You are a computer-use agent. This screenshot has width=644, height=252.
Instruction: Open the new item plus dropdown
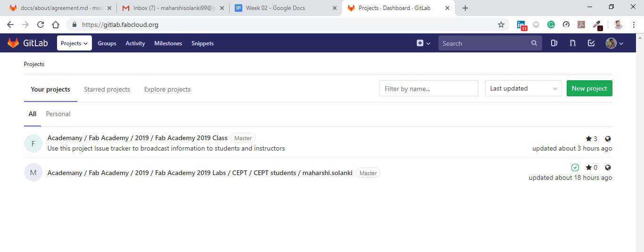coord(423,43)
